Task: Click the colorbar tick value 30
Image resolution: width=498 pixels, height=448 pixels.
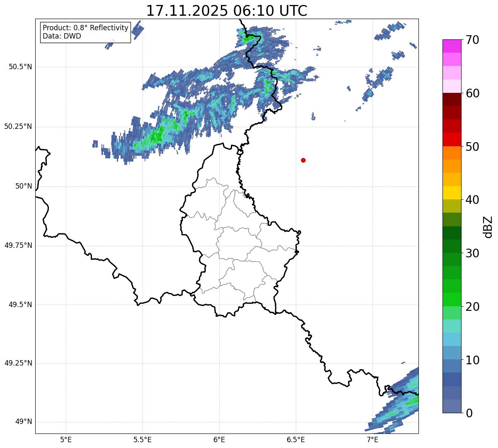Action: coord(472,253)
